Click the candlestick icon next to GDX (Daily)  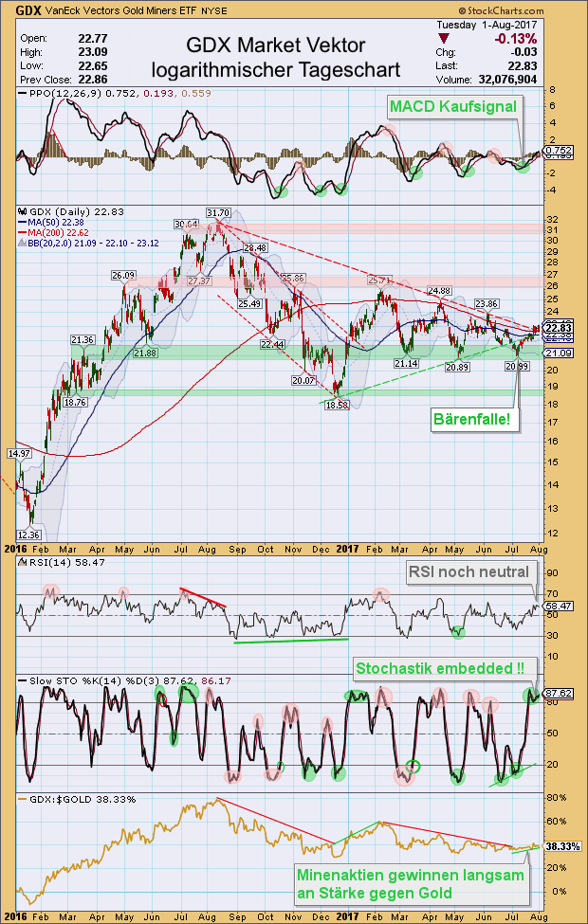[x=23, y=212]
